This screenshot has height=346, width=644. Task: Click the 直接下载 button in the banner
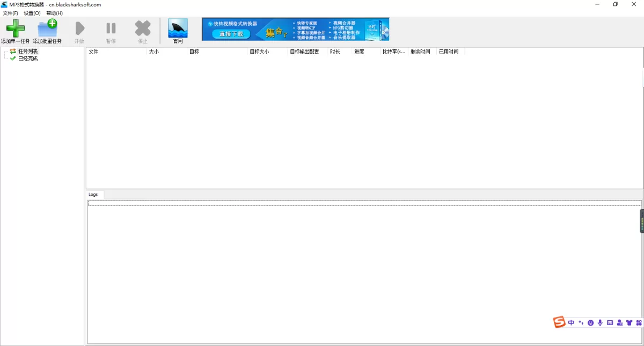pyautogui.click(x=231, y=34)
